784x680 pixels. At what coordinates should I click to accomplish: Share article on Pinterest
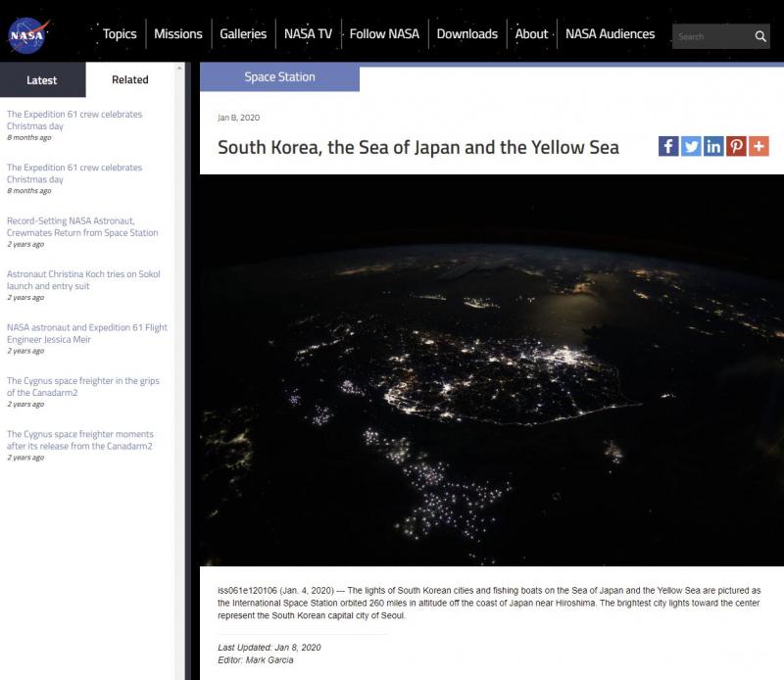click(x=736, y=147)
